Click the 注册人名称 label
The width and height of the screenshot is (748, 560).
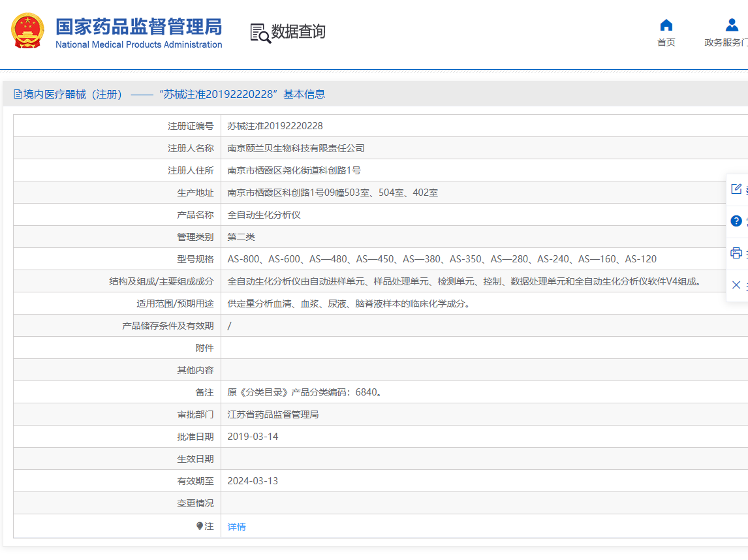coord(191,148)
